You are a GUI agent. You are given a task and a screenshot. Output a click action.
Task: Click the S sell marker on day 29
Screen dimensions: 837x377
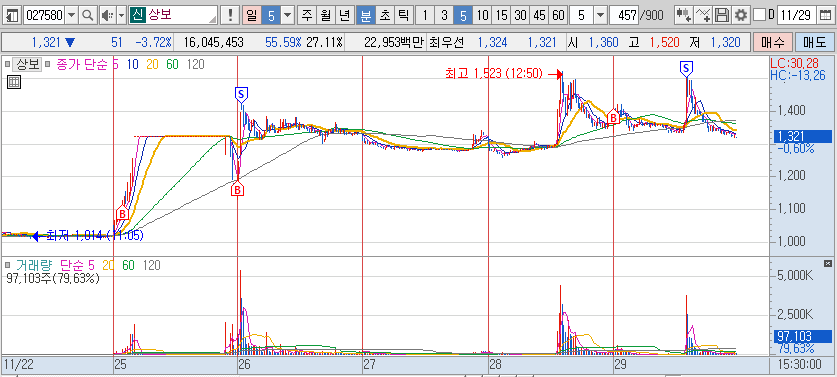coord(686,68)
